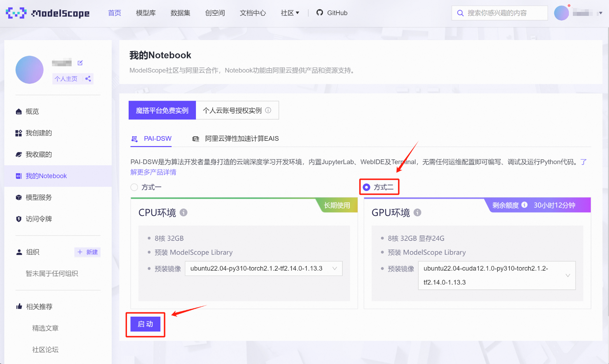609x364 pixels.
Task: Click the info icon beside 剩余额度
Action: coord(524,205)
